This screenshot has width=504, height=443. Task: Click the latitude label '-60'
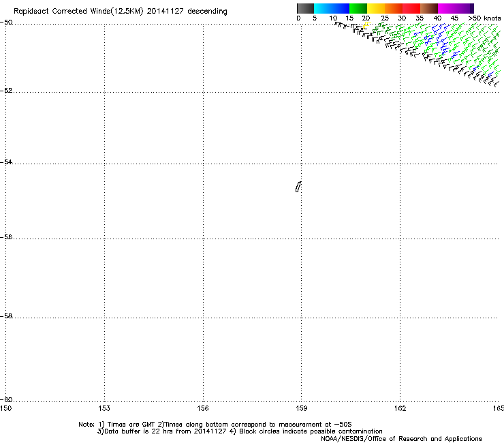[6, 399]
